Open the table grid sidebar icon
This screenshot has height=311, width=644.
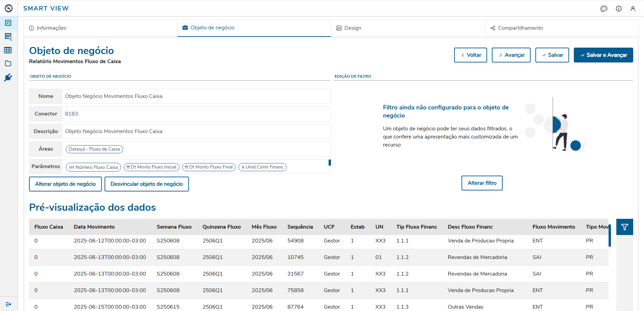[8, 50]
